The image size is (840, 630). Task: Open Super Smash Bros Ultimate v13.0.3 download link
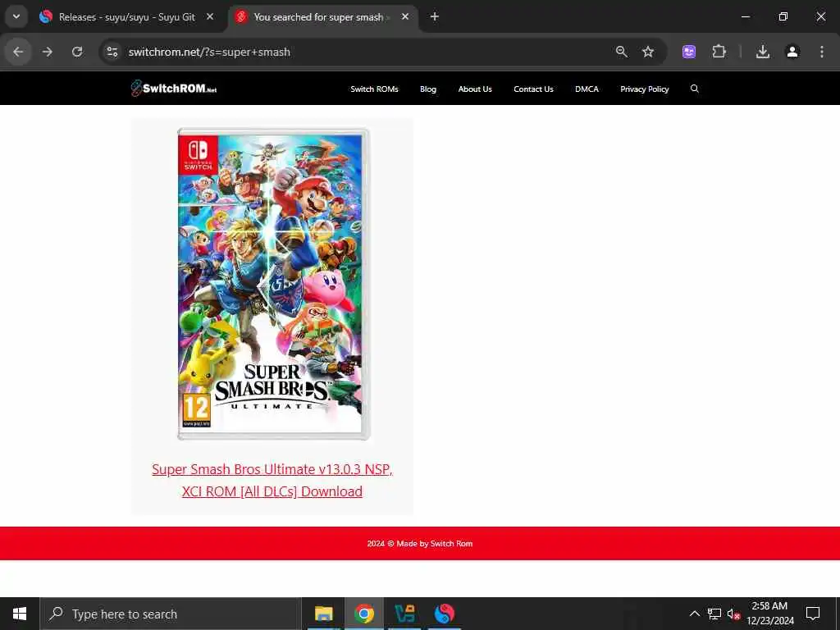coord(272,480)
